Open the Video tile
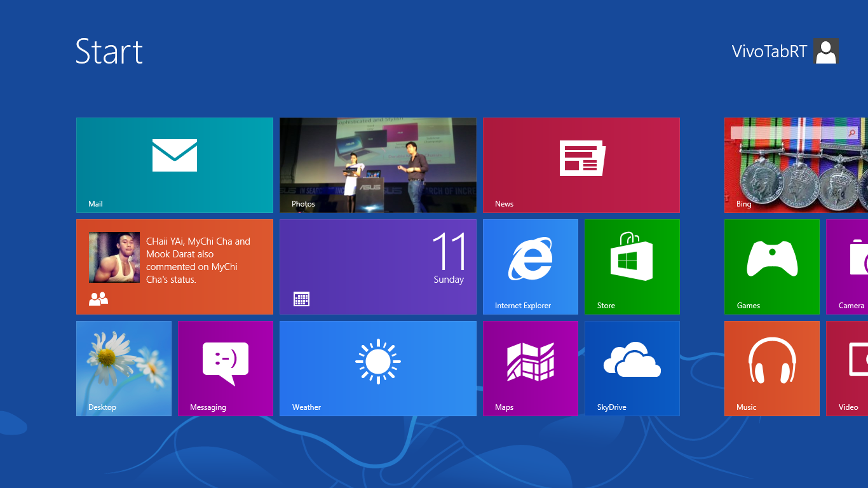 coord(847,369)
